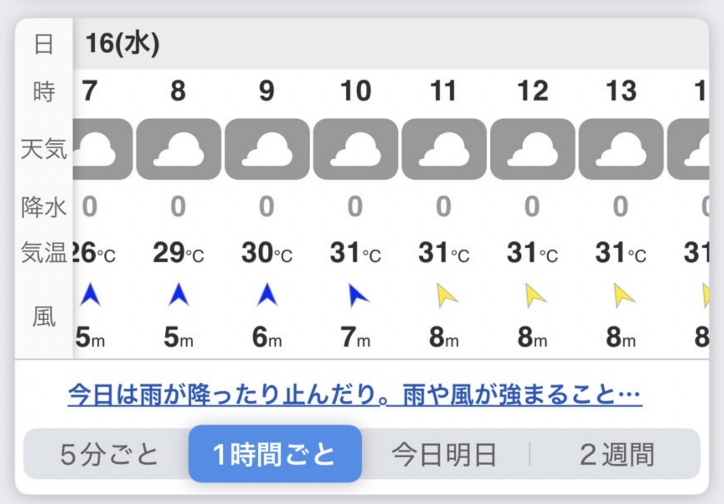The image size is (724, 504).
Task: Click the cloud icon under hour 12
Action: click(x=532, y=149)
